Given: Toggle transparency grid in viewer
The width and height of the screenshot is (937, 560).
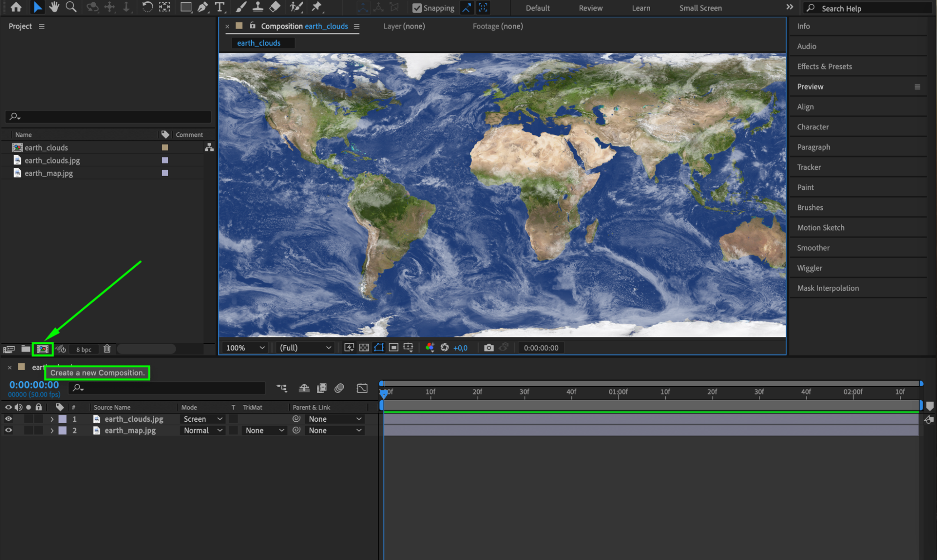Looking at the screenshot, I should pyautogui.click(x=364, y=348).
